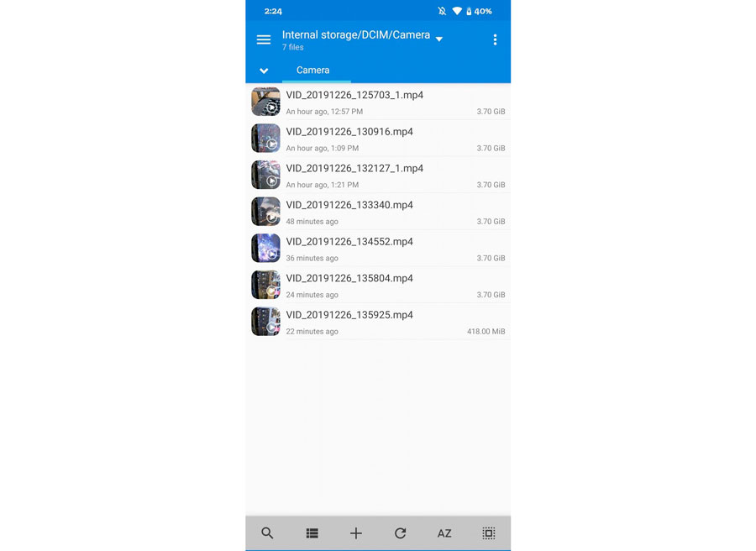Image resolution: width=756 pixels, height=551 pixels.
Task: Click 'An hour ago, 12:57 PM' timestamp
Action: (324, 112)
